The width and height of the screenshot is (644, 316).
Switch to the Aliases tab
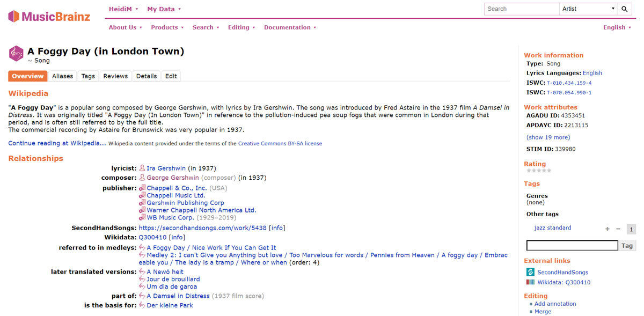pyautogui.click(x=62, y=76)
